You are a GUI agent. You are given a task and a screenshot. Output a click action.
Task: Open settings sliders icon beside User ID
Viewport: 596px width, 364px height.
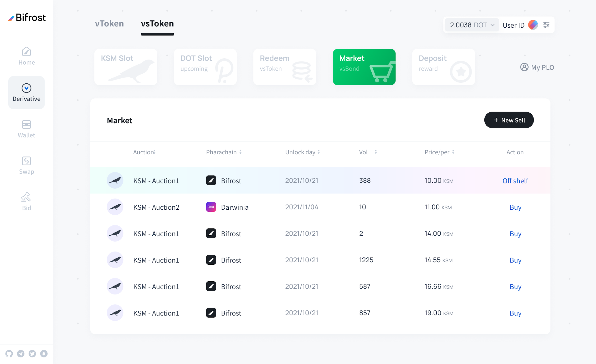546,25
